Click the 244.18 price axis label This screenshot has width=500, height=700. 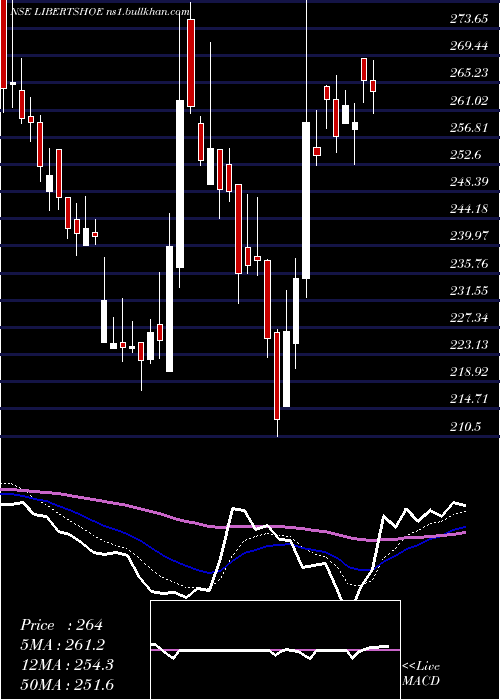pyautogui.click(x=469, y=209)
